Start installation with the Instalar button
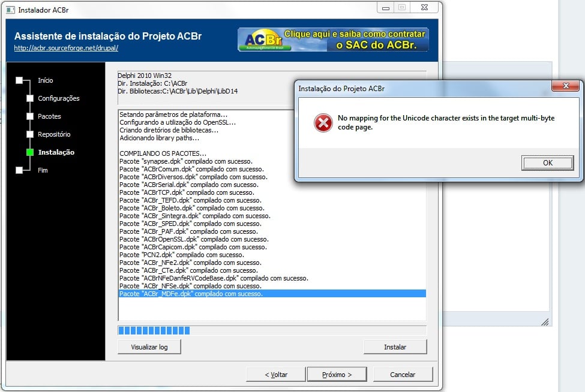Screen dimensions: 585x392 pos(395,347)
